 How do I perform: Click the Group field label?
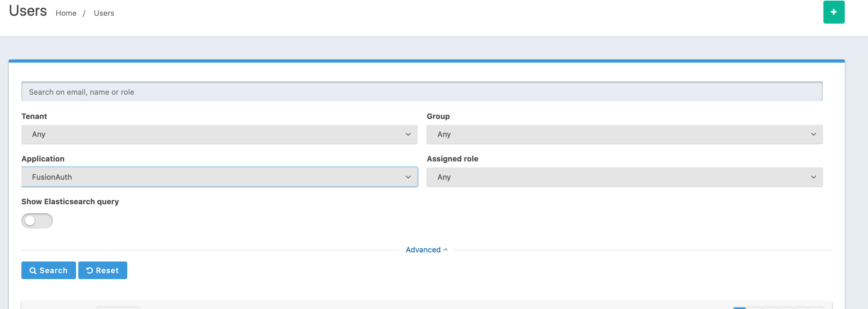(x=438, y=116)
